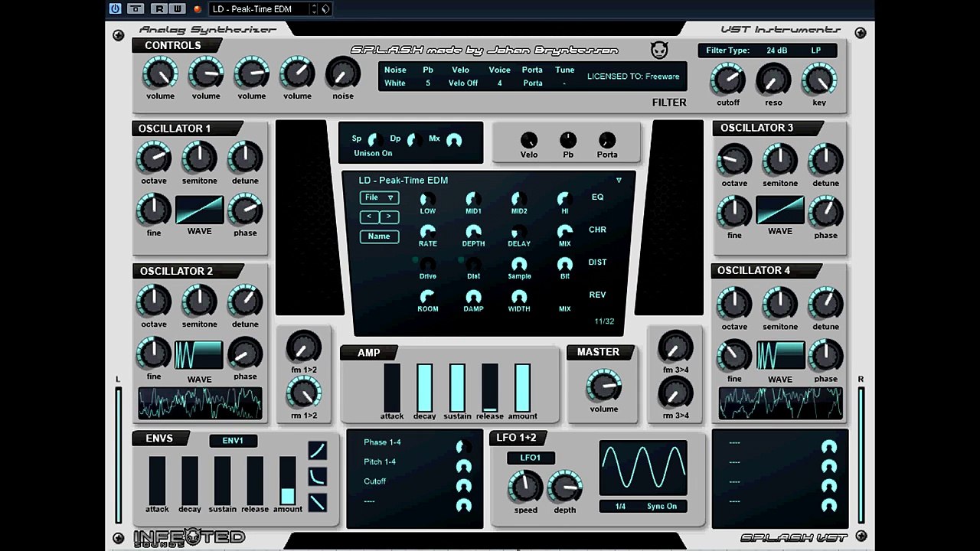Enable Write automation W button
The height and width of the screenshot is (551, 980).
pyautogui.click(x=177, y=8)
